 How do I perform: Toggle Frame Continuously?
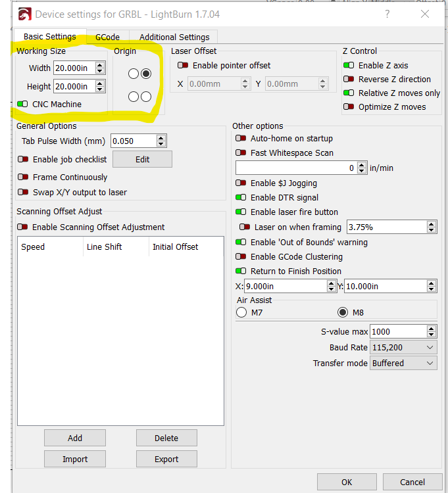coord(23,177)
